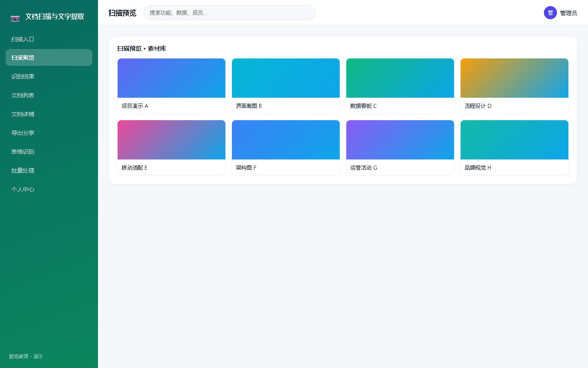Image resolution: width=588 pixels, height=368 pixels.
Task: Open 文档列表 in the sidebar
Action: (x=49, y=95)
